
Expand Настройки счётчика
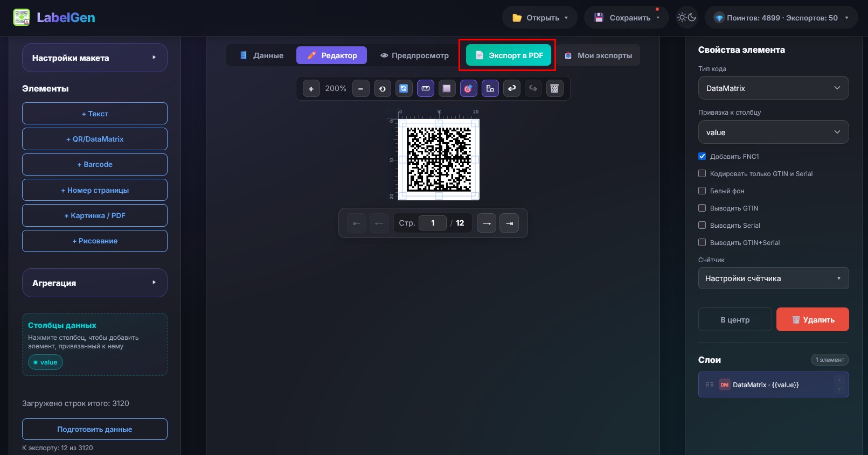(773, 278)
